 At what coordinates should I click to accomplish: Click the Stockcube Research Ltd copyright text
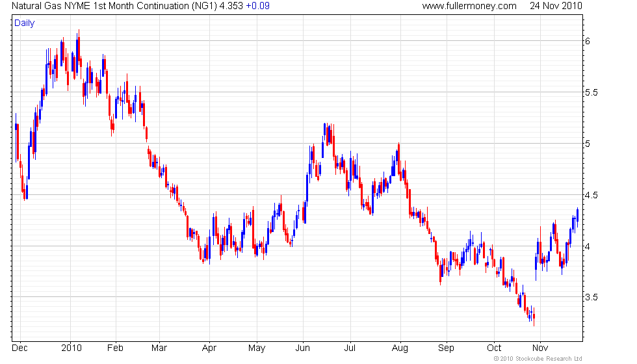(538, 359)
